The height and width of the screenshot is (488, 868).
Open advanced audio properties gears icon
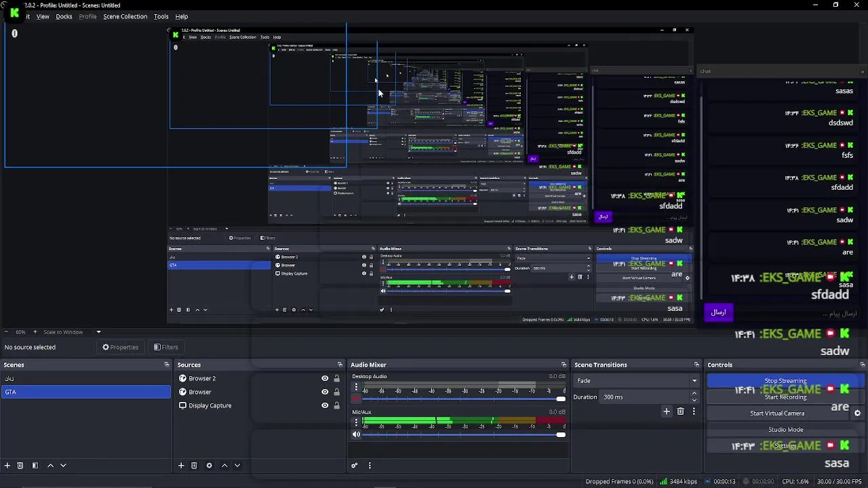point(354,466)
